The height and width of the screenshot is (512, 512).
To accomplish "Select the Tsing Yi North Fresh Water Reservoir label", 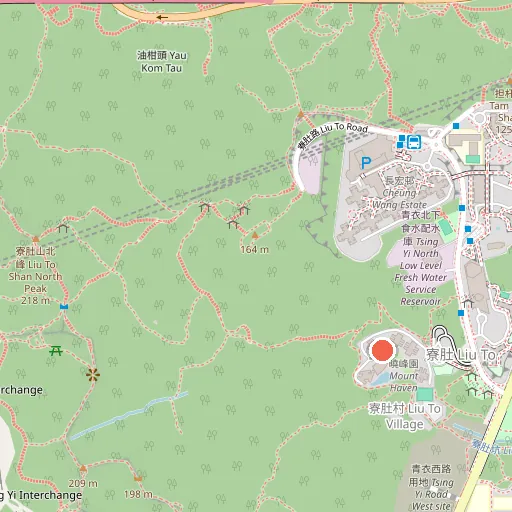I will [421, 258].
